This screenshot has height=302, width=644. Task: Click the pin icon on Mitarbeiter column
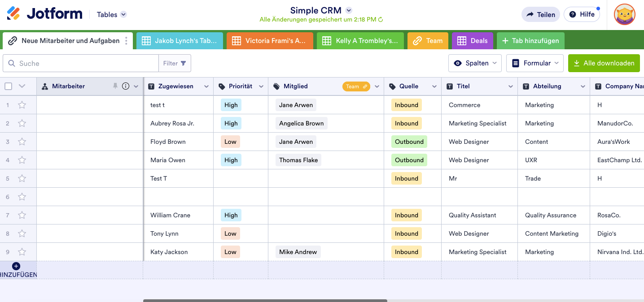(x=115, y=86)
